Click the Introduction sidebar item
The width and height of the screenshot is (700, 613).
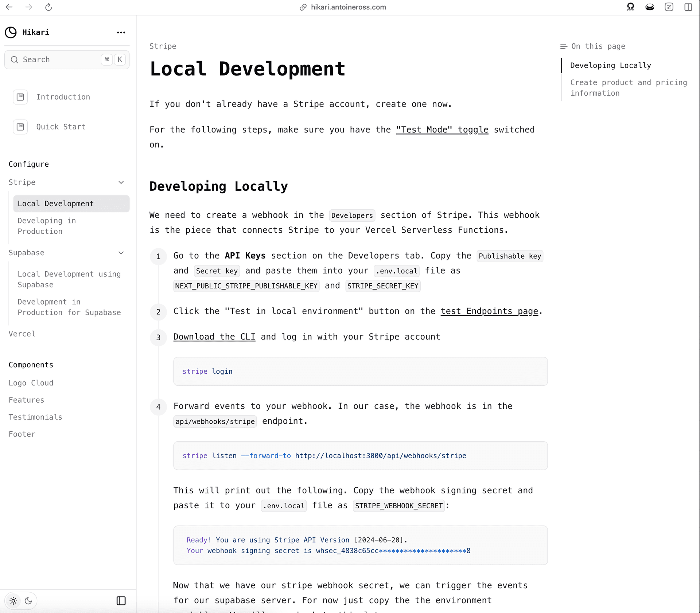64,97
